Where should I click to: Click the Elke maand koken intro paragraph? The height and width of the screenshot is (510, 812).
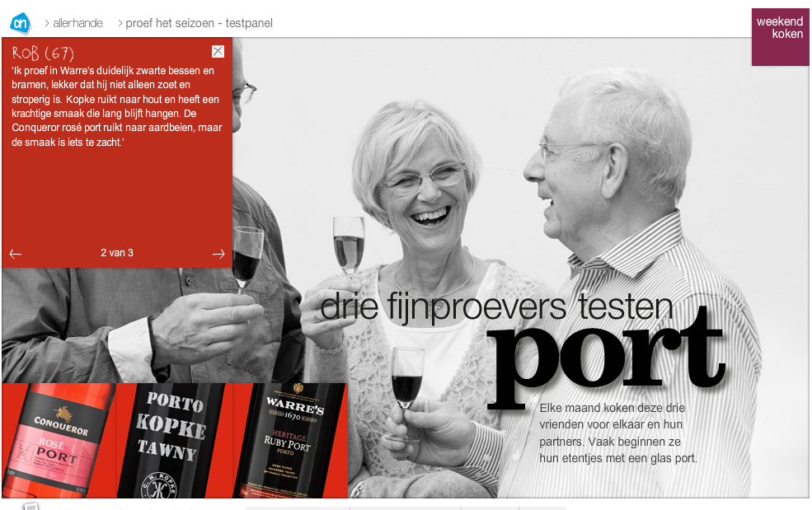[618, 433]
